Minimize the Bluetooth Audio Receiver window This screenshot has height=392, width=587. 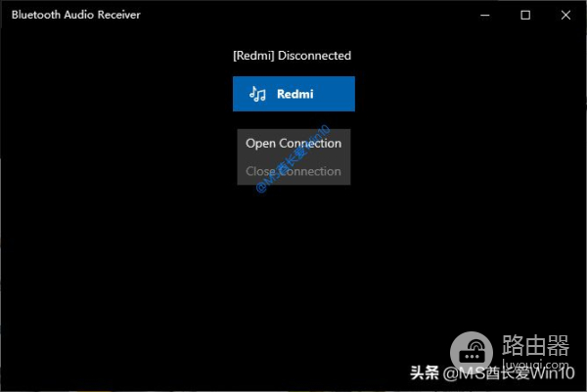coord(485,15)
